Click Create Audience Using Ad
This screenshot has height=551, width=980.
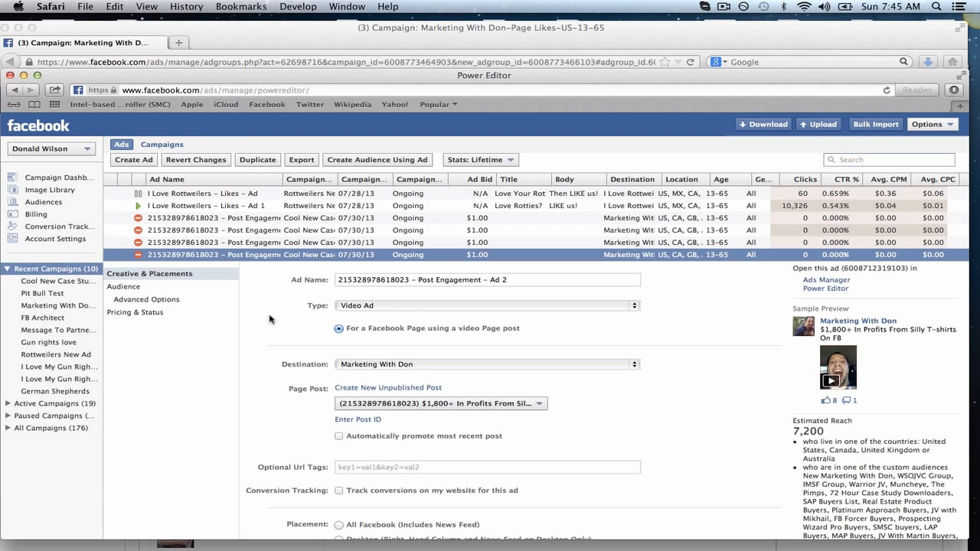(x=377, y=160)
